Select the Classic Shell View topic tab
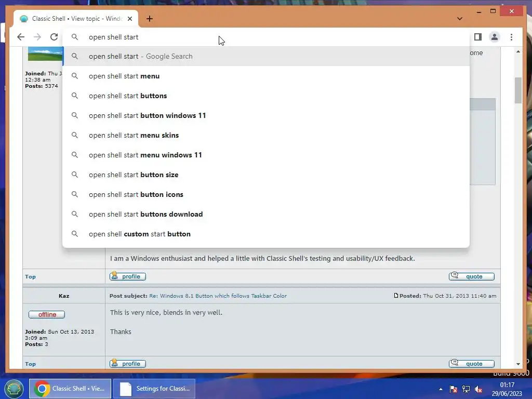Screen dimensions: 532x399 pyautogui.click(x=76, y=19)
